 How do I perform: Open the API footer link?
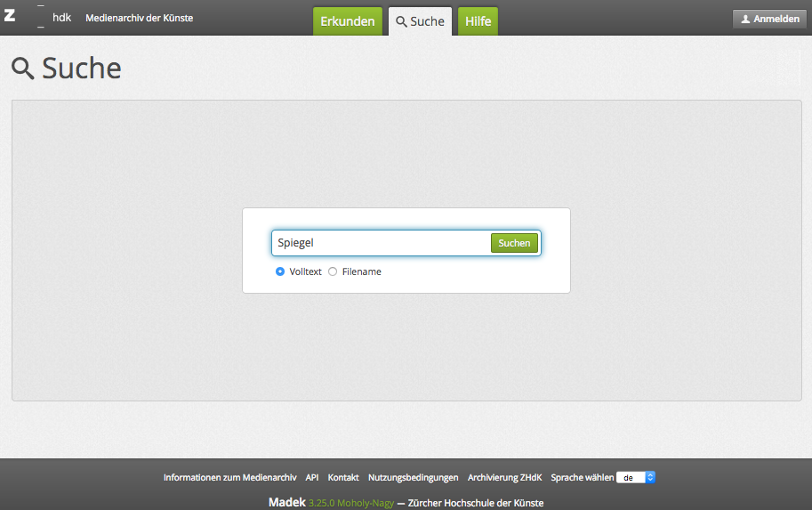(312, 478)
